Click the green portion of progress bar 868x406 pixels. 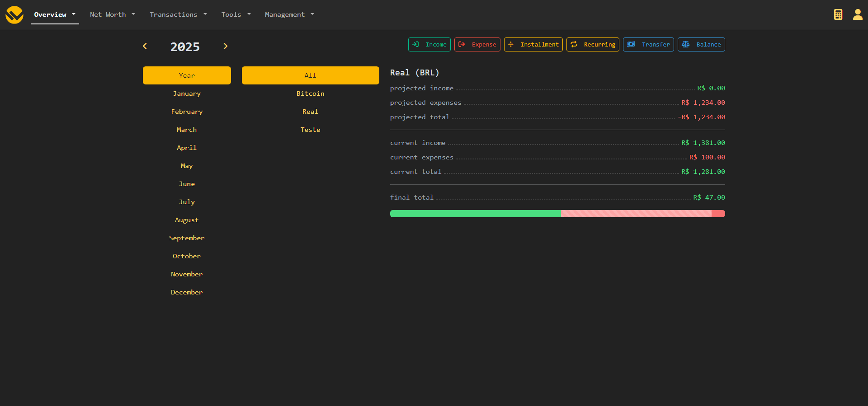point(475,214)
